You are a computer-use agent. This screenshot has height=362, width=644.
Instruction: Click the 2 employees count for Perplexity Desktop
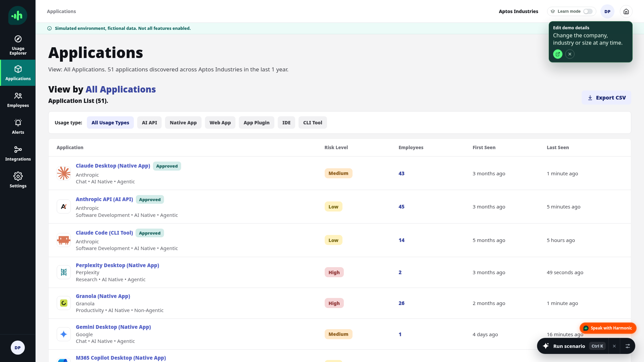(400, 273)
